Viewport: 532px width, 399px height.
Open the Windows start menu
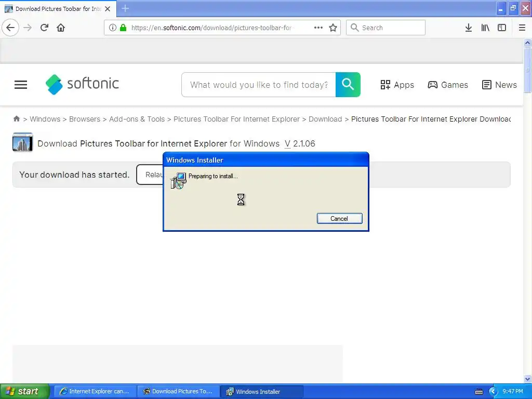pyautogui.click(x=25, y=391)
